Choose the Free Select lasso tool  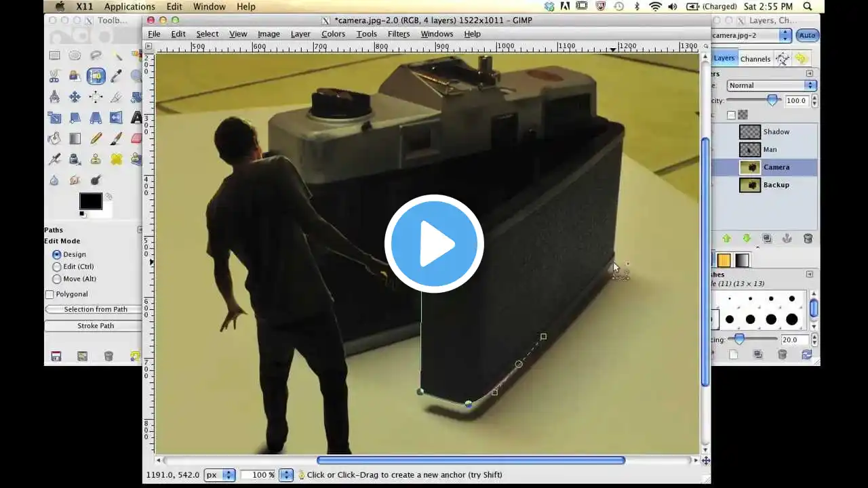96,56
